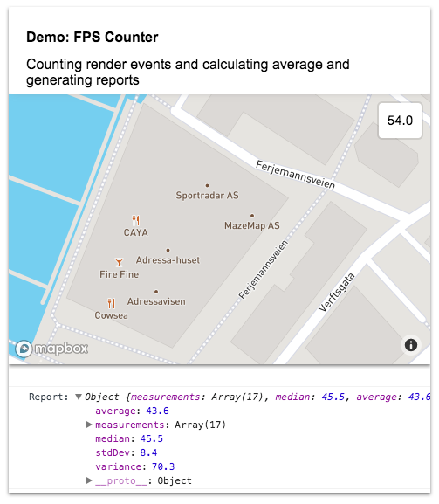Viewport: 439px width, 504px height.
Task: Click the Verftsgata street label
Action: click(337, 292)
